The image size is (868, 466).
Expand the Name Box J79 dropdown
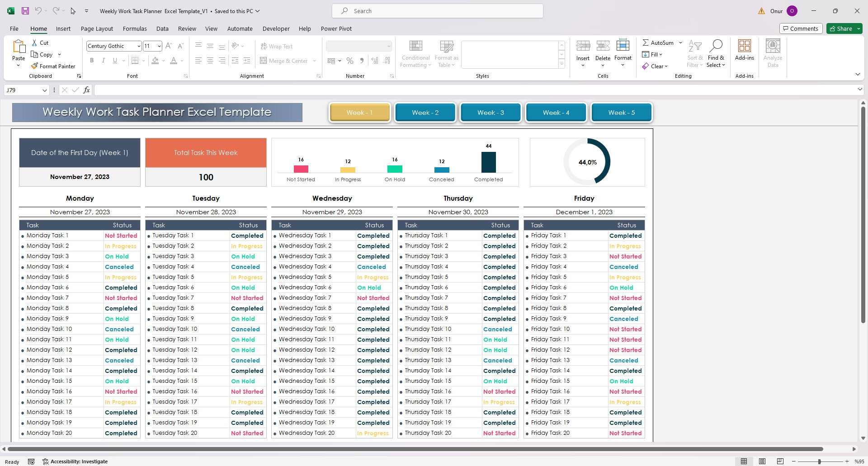point(44,90)
